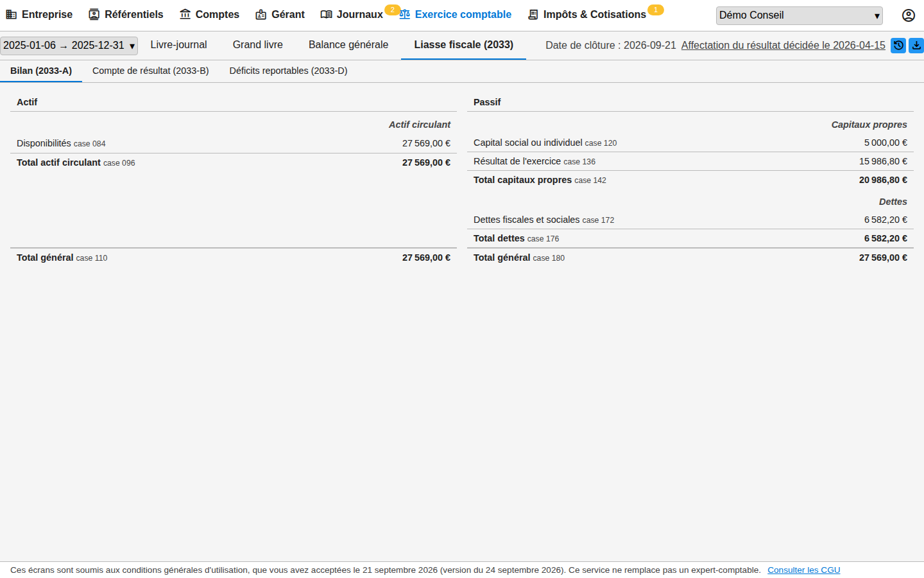Image resolution: width=924 pixels, height=578 pixels.
Task: Open the Impôts & Cotisations menu
Action: (x=586, y=14)
